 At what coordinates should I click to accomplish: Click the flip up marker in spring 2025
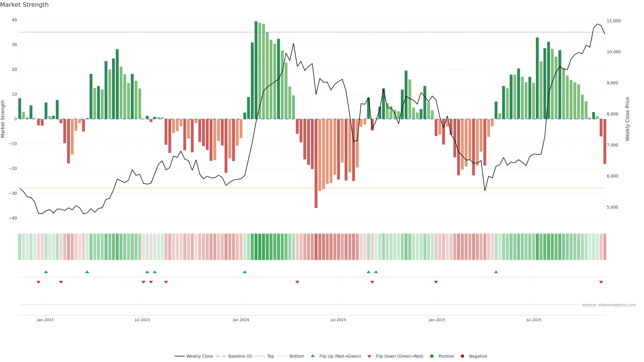[496, 272]
